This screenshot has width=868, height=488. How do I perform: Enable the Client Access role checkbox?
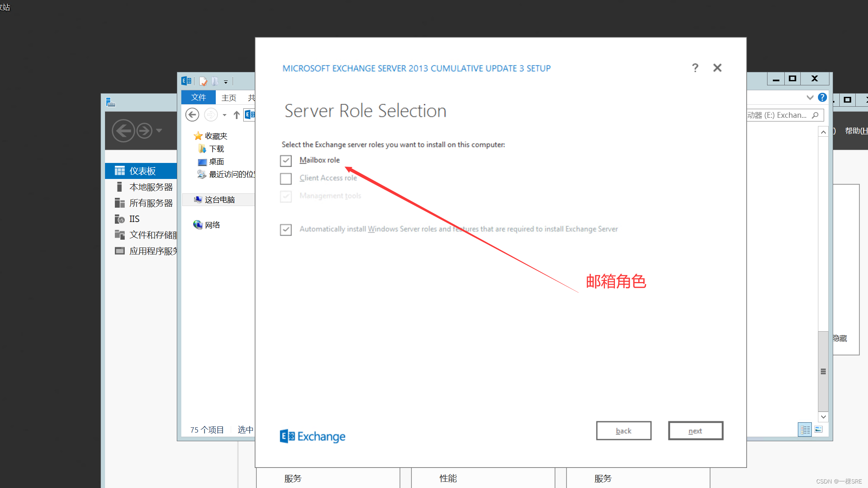286,179
